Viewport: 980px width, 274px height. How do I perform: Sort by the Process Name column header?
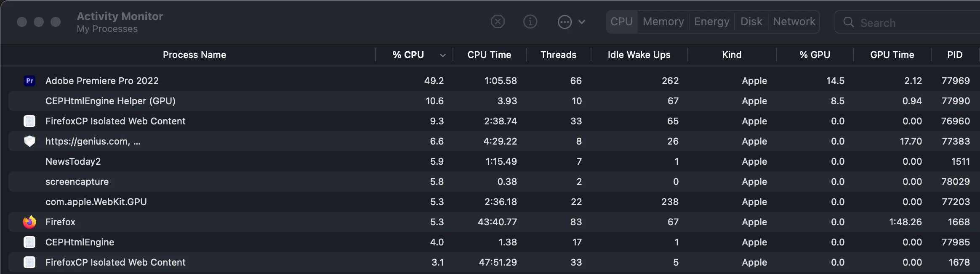click(x=194, y=55)
